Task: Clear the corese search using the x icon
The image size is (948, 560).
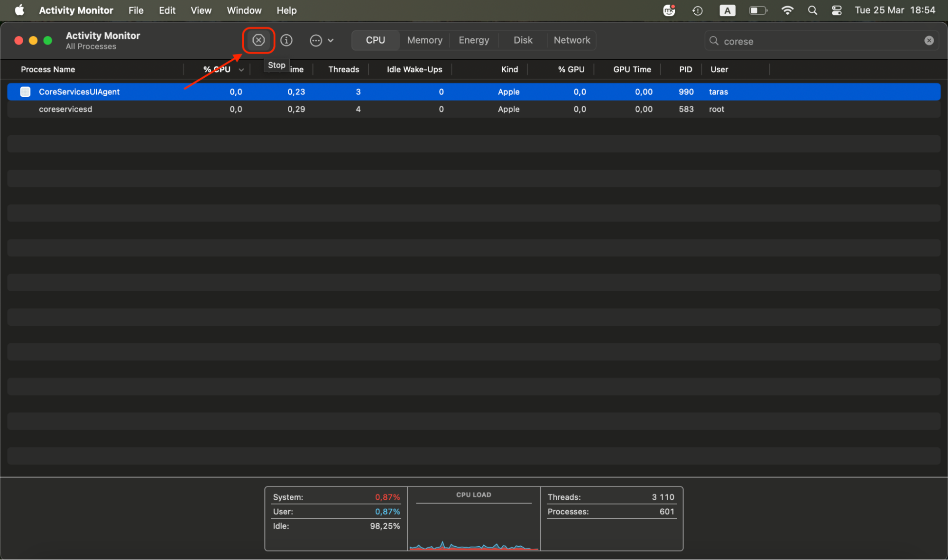Action: [x=929, y=40]
